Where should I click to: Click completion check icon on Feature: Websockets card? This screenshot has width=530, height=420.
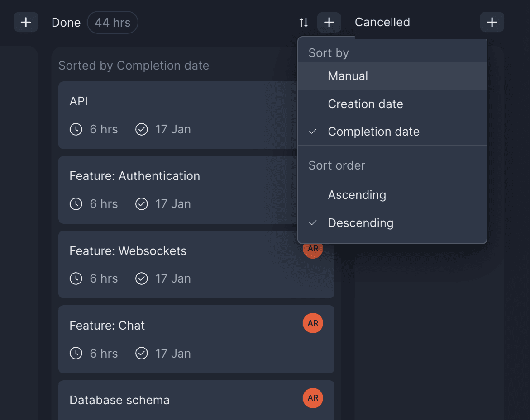tap(142, 278)
